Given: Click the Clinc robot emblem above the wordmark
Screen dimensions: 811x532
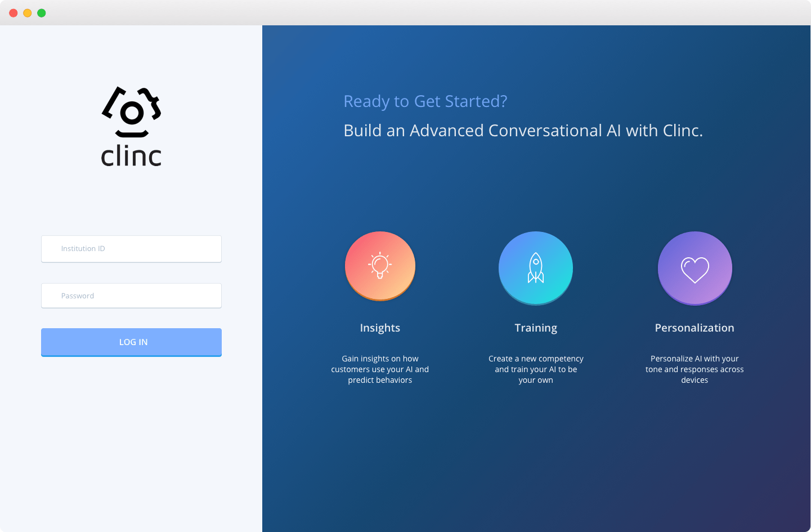Looking at the screenshot, I should 131,111.
